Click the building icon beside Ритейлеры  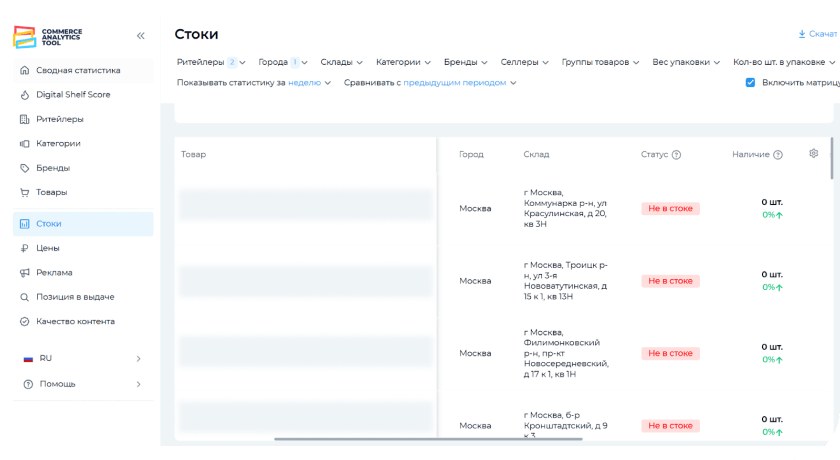pos(24,119)
